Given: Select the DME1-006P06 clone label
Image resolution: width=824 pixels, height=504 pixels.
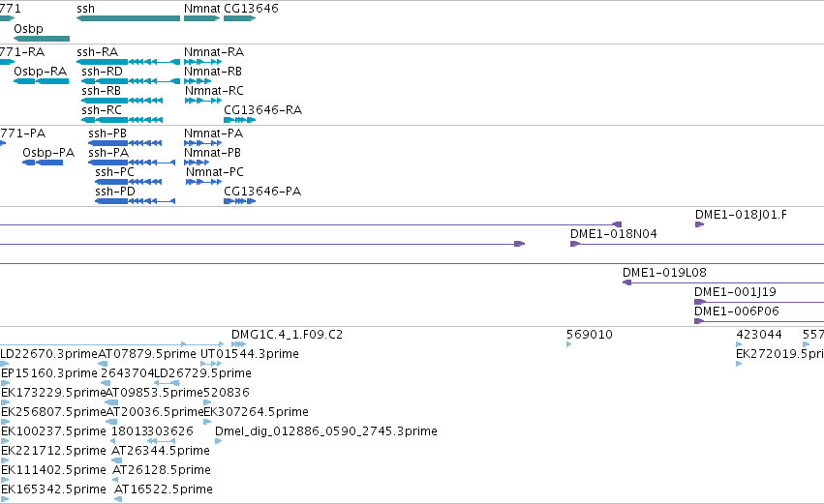Looking at the screenshot, I should [736, 311].
